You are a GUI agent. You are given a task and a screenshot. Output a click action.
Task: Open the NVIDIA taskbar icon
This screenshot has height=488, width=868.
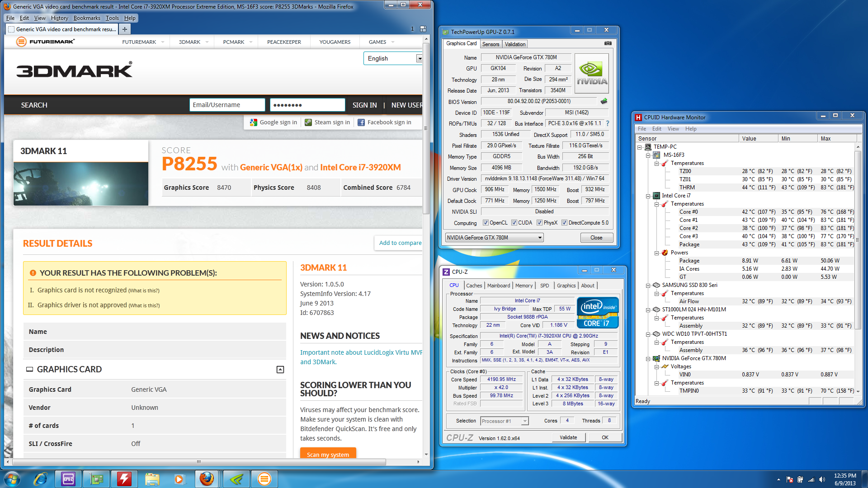click(236, 479)
